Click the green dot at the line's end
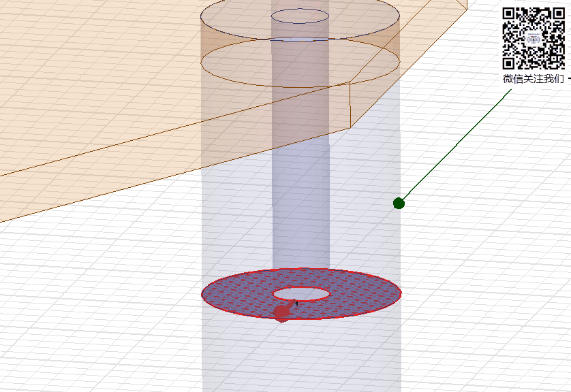Screen dimensions: 571x392 click(x=399, y=203)
